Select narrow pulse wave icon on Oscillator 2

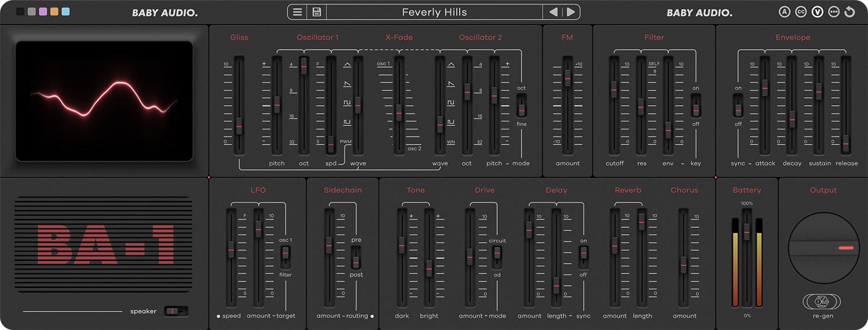(x=451, y=122)
